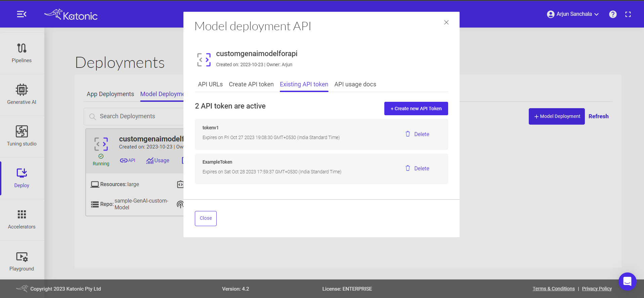Select the Existing API token tab

304,84
